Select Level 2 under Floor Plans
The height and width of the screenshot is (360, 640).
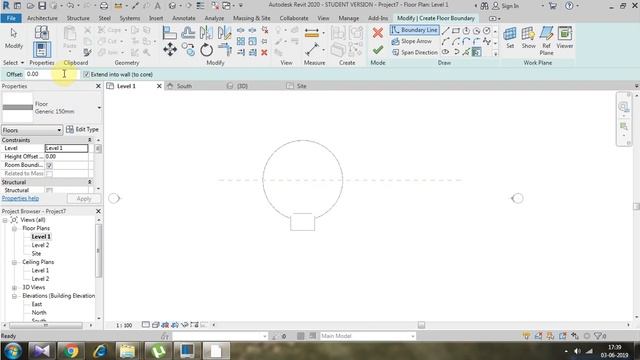[40, 245]
